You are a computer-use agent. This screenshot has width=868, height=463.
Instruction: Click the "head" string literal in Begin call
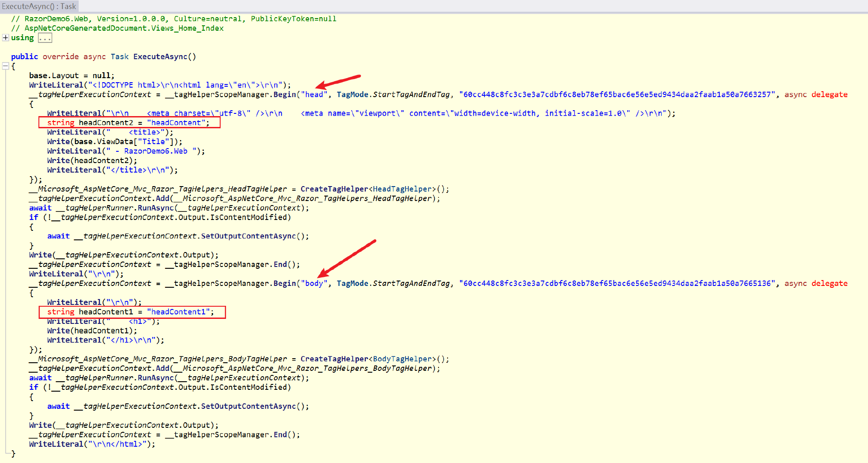(x=314, y=94)
